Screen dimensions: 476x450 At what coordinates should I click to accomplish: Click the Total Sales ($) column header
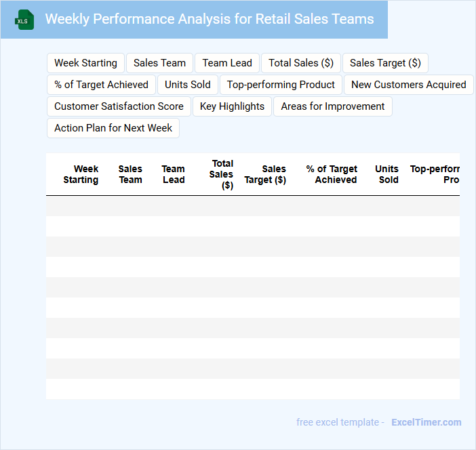point(221,174)
